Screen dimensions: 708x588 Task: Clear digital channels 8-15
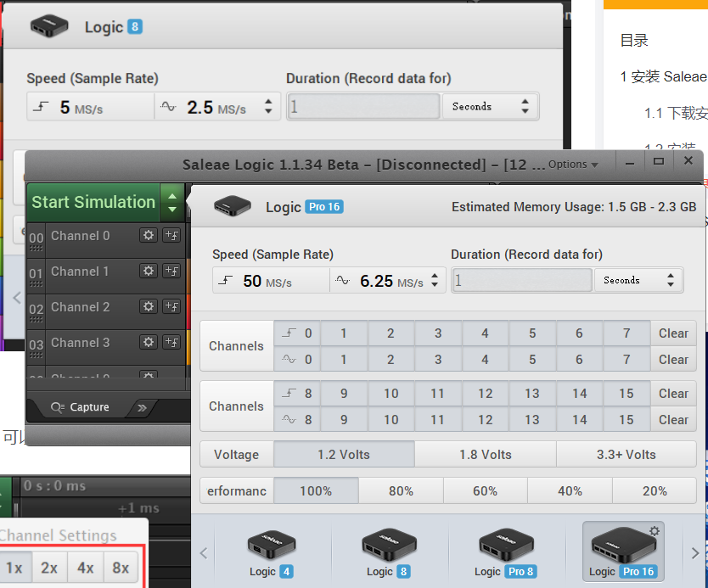click(673, 394)
